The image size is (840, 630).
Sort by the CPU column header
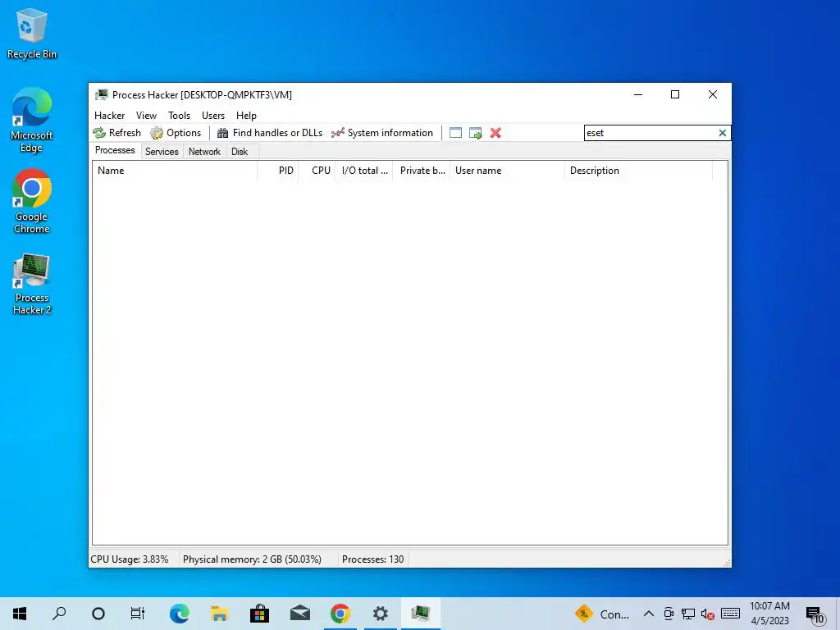click(317, 171)
